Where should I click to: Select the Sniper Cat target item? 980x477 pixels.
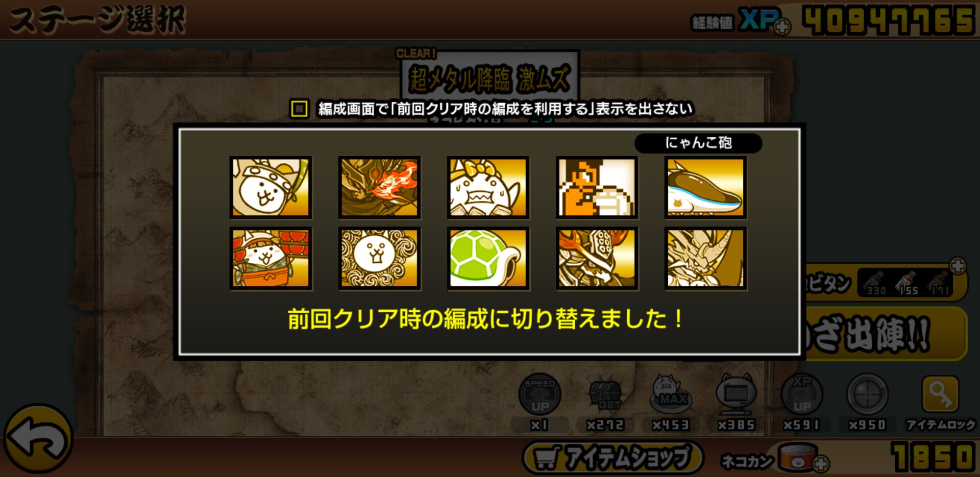[867, 395]
